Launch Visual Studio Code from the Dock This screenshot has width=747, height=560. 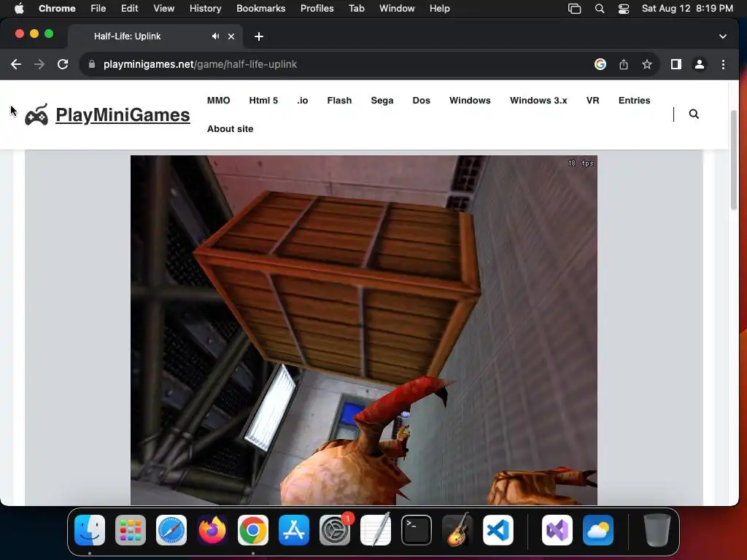(x=498, y=530)
